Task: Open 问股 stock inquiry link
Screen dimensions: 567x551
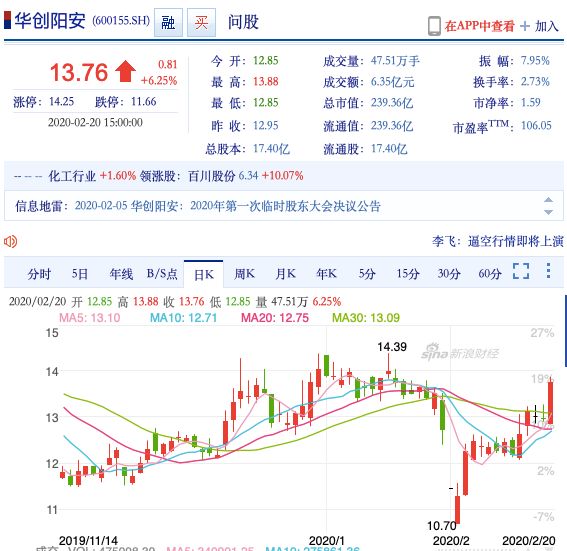Action: pos(243,22)
